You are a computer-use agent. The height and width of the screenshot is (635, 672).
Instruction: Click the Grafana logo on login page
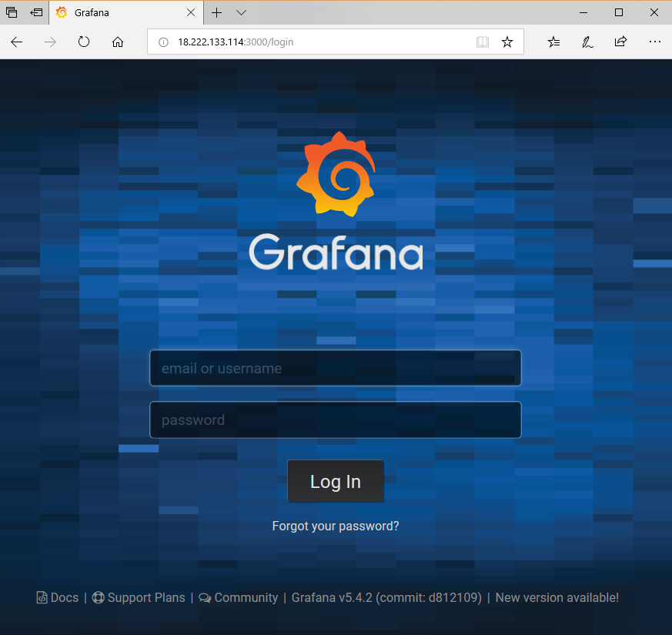(x=336, y=201)
